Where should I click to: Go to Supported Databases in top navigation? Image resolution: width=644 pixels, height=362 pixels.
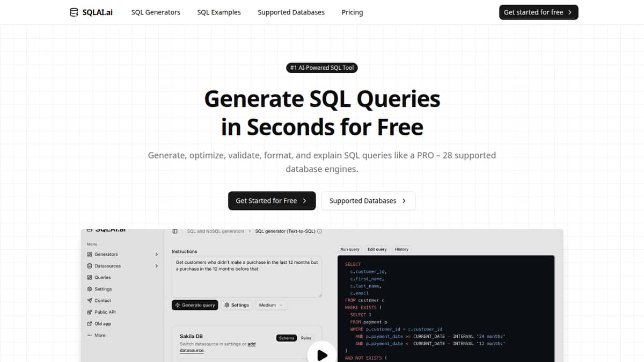(291, 12)
